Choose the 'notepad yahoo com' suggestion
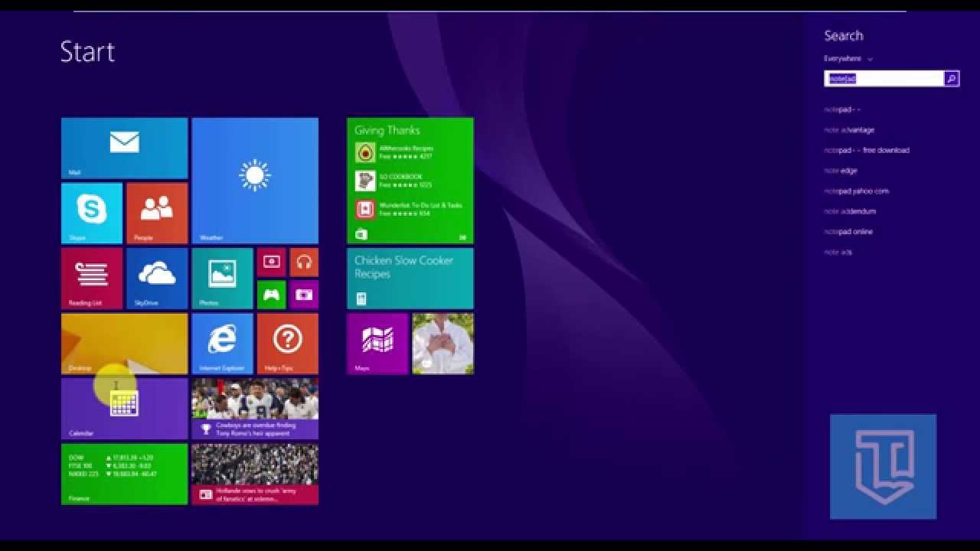Image resolution: width=980 pixels, height=551 pixels. pyautogui.click(x=857, y=191)
